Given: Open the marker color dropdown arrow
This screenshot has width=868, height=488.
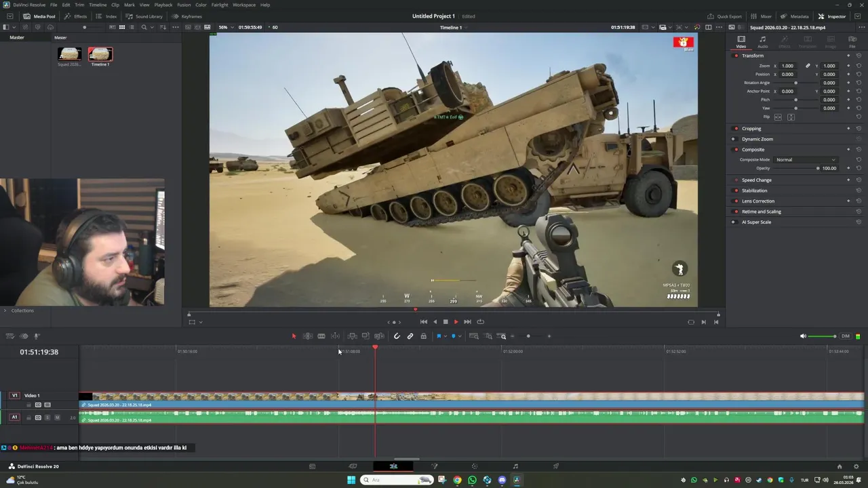Looking at the screenshot, I should pyautogui.click(x=460, y=336).
